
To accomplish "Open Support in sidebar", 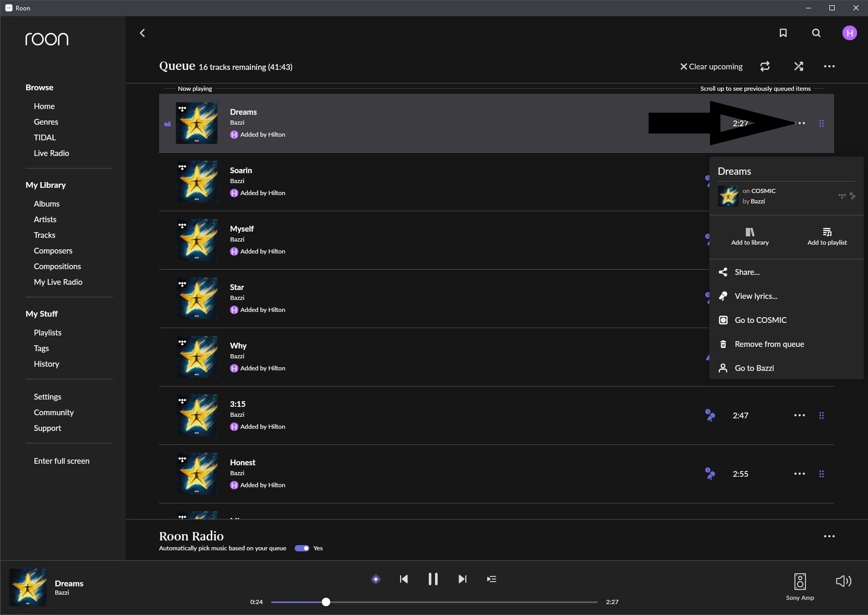I will click(x=47, y=428).
